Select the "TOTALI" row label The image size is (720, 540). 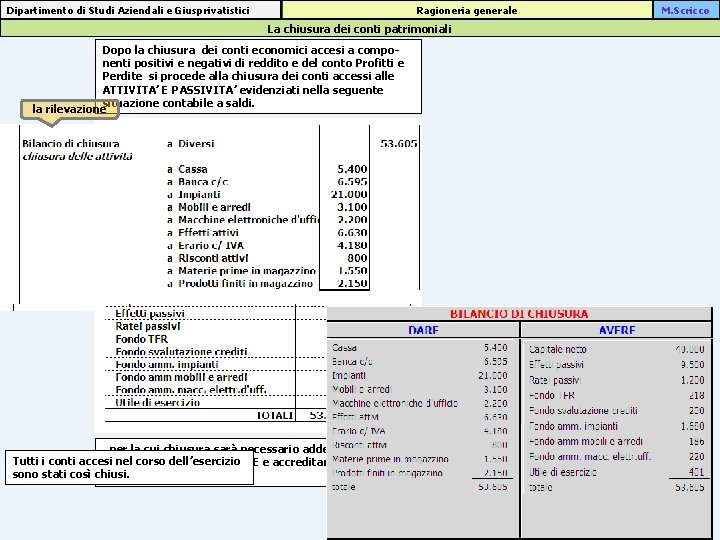tap(275, 416)
